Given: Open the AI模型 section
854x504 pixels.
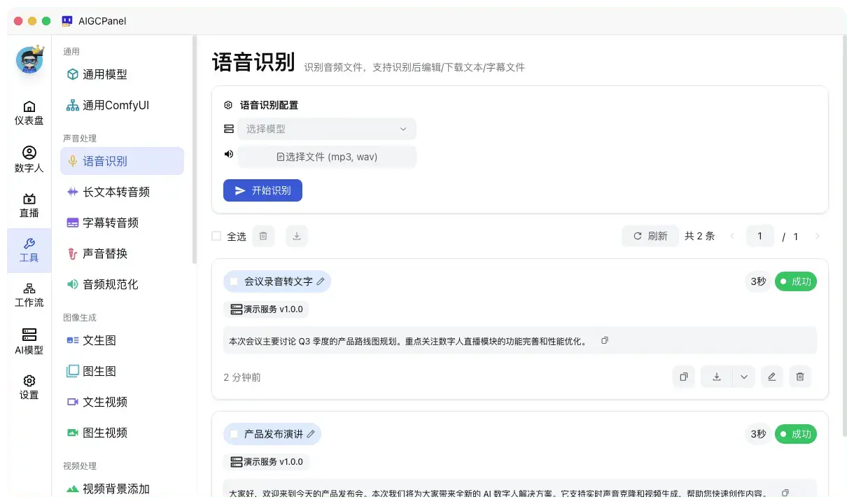Looking at the screenshot, I should (x=29, y=341).
